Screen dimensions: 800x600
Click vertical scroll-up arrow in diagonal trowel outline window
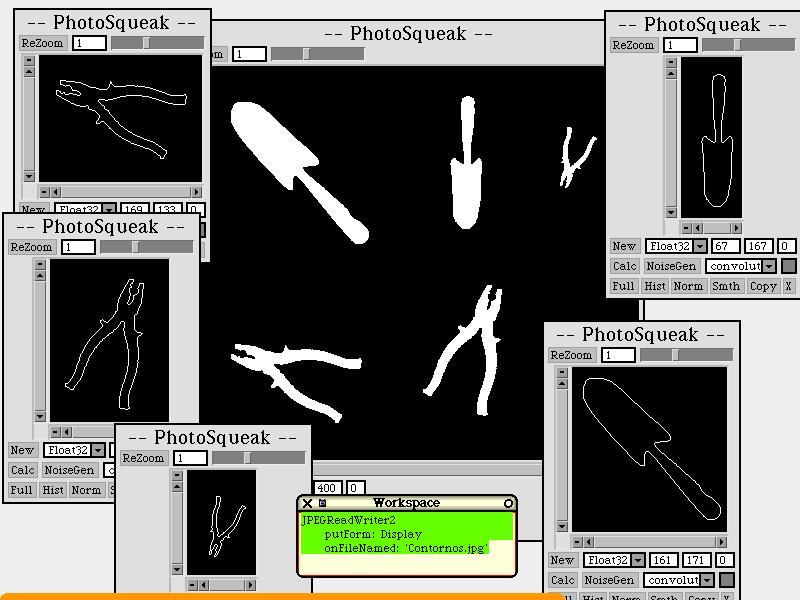(562, 384)
